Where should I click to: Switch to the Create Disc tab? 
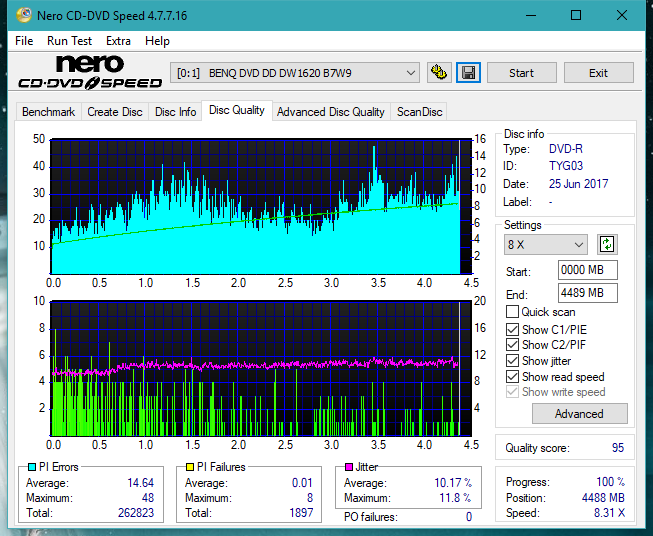pos(115,112)
